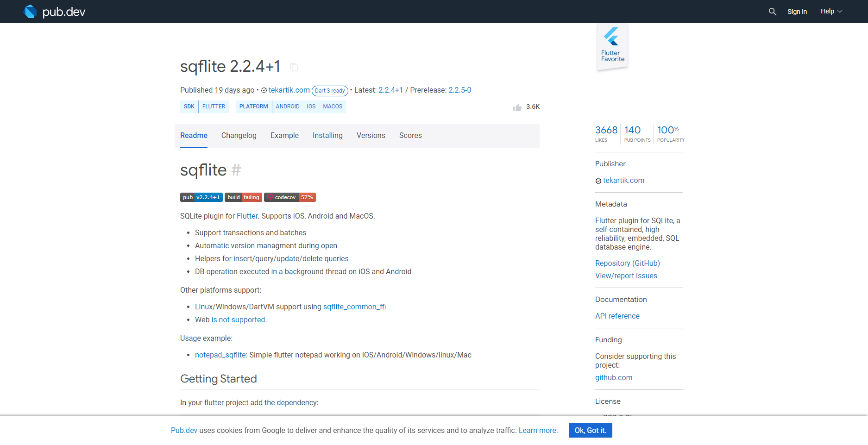Click the verified publisher icon beside tekartik.com in sidebar
The image size is (868, 445).
coord(598,181)
